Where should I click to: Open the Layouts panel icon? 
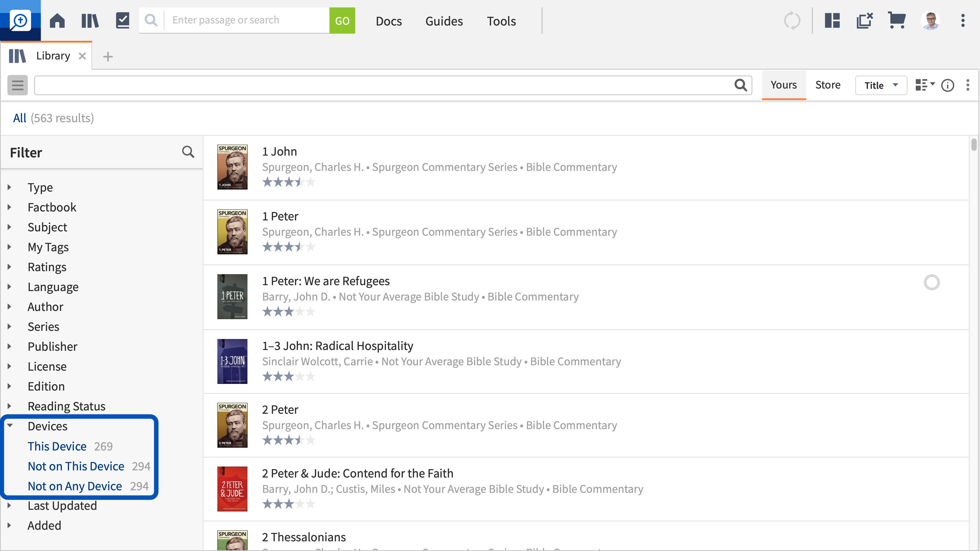[832, 20]
